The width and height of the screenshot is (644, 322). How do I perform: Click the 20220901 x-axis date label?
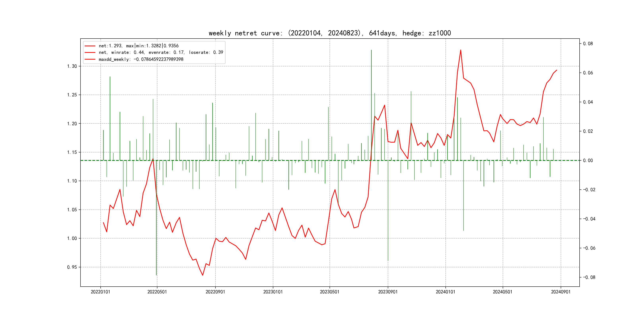point(215,292)
